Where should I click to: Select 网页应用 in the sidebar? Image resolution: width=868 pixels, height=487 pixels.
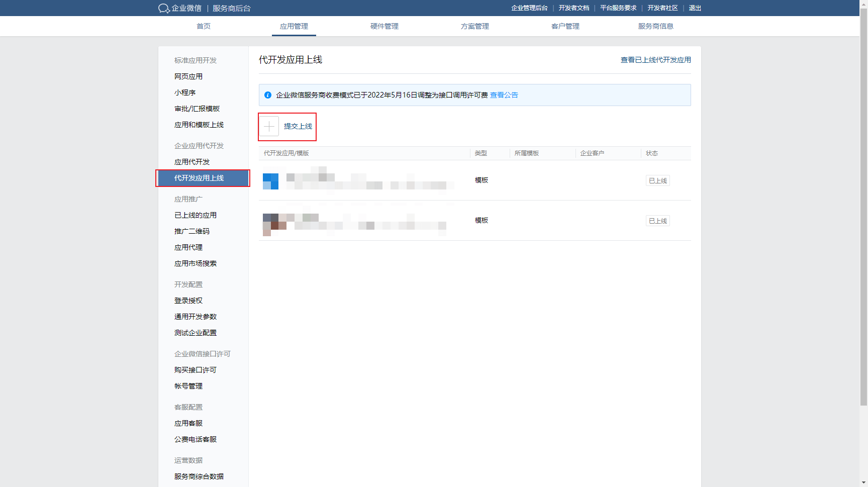click(188, 76)
